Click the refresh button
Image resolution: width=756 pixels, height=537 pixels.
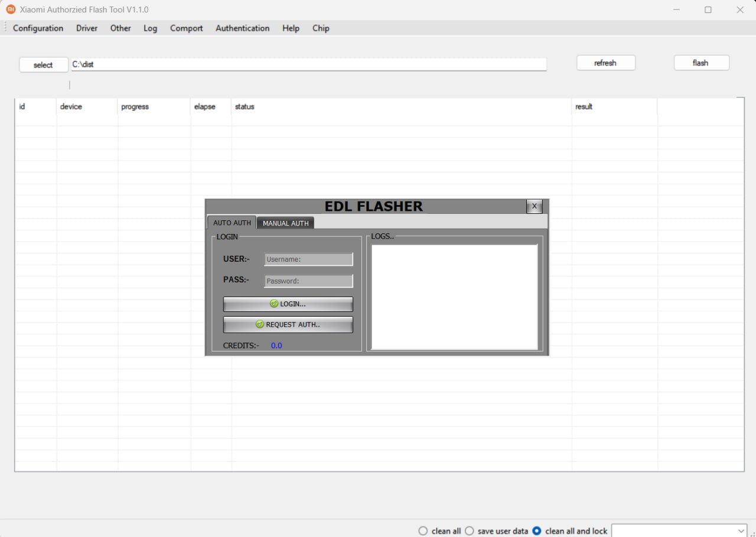pos(605,63)
